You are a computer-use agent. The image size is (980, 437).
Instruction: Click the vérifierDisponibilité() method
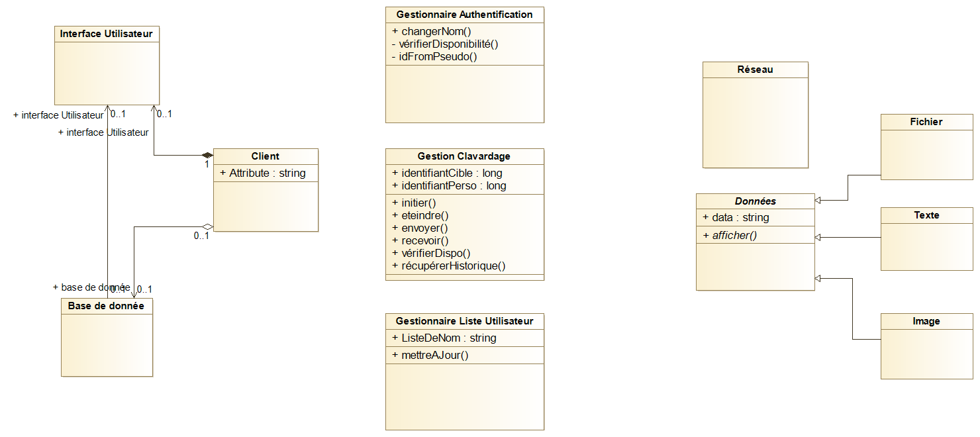click(444, 44)
